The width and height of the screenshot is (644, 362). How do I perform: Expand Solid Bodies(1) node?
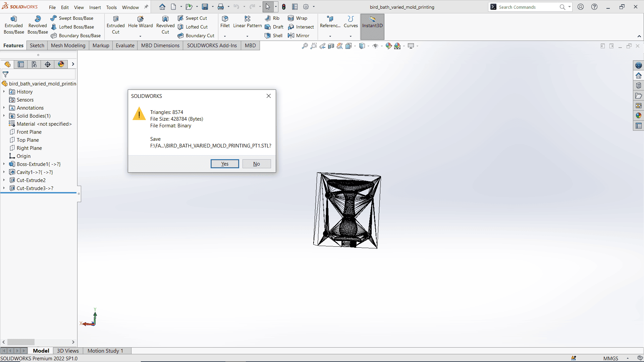(4, 116)
